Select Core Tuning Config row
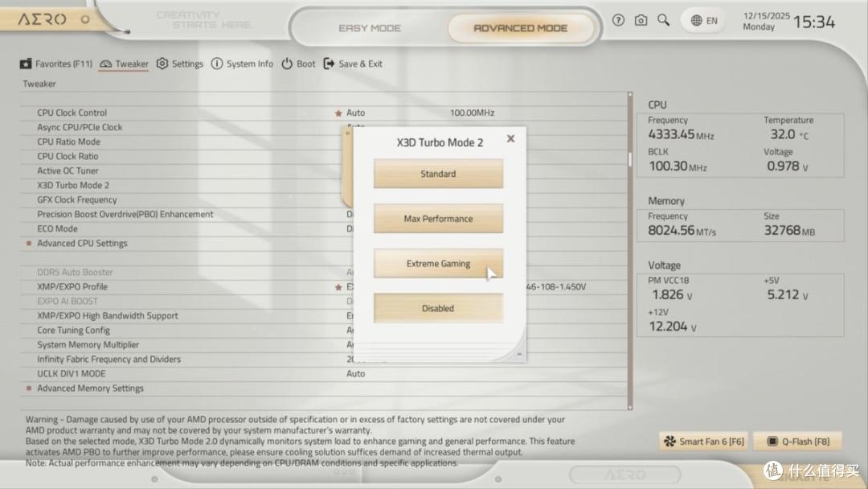Screen dimensions: 868x489 click(x=324, y=330)
